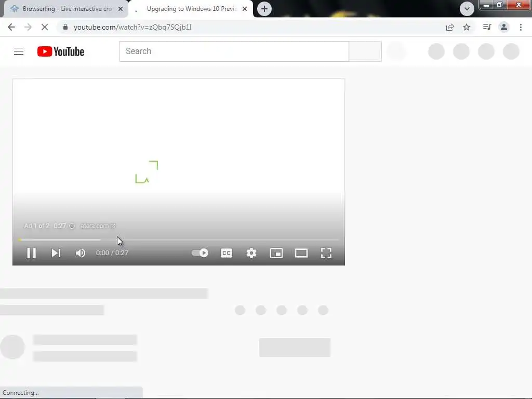Click the forward navigation arrow
Viewport: 532px width, 399px height.
coord(28,27)
